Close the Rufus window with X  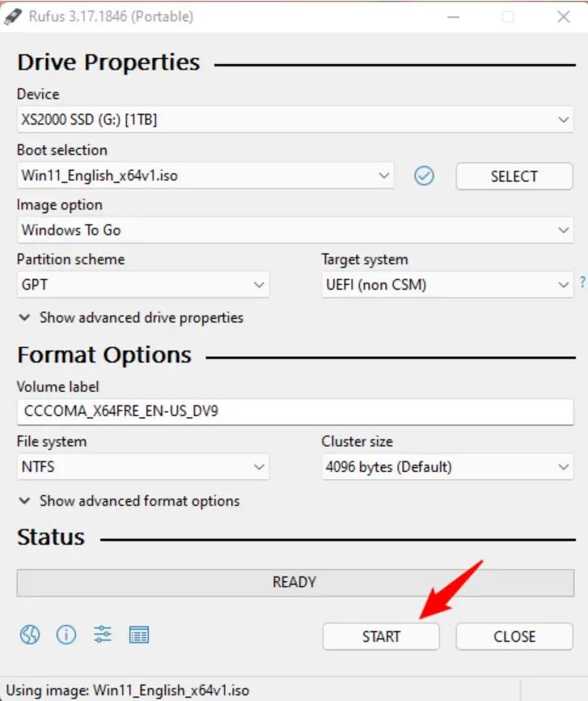tap(564, 17)
